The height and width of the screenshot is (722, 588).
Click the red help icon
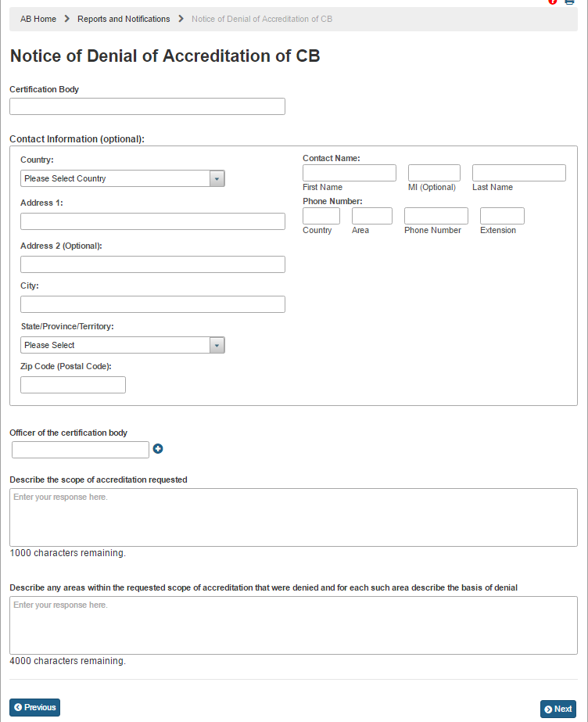[553, 2]
